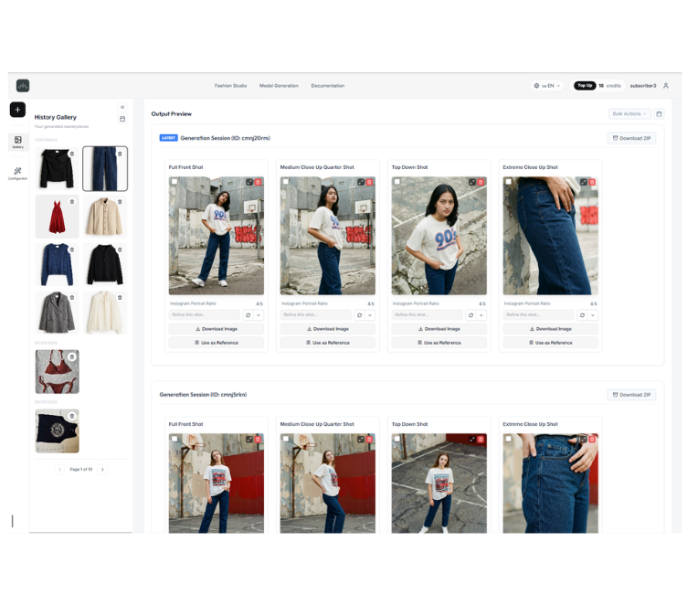Click Download ZIP for the latest session

(x=631, y=138)
